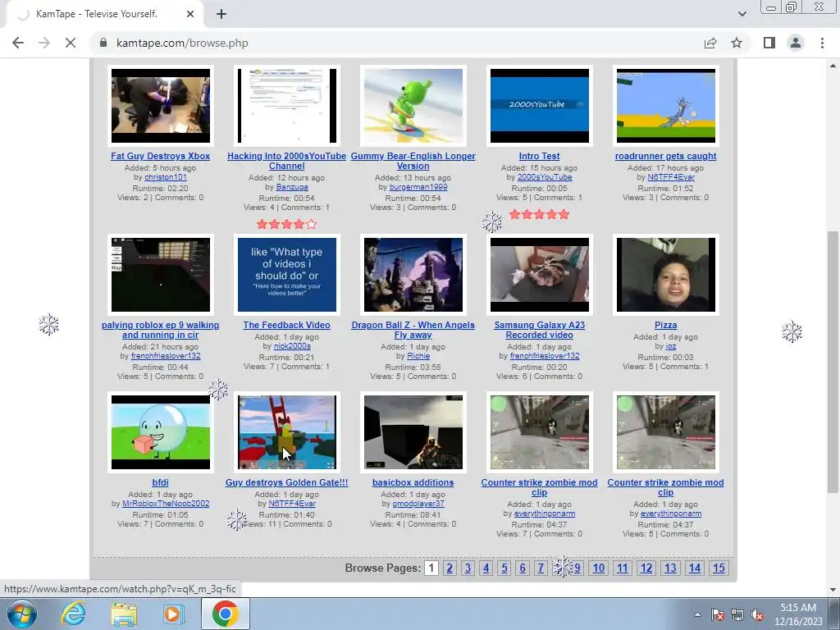Screen dimensions: 840x630
Task: Open the bfdi video thumbnail
Action: (x=161, y=432)
